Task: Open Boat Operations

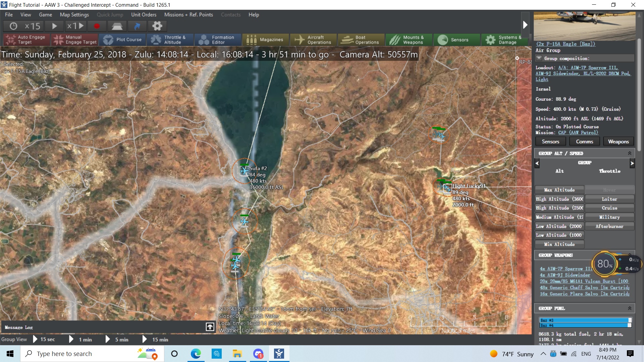Action: (361, 40)
